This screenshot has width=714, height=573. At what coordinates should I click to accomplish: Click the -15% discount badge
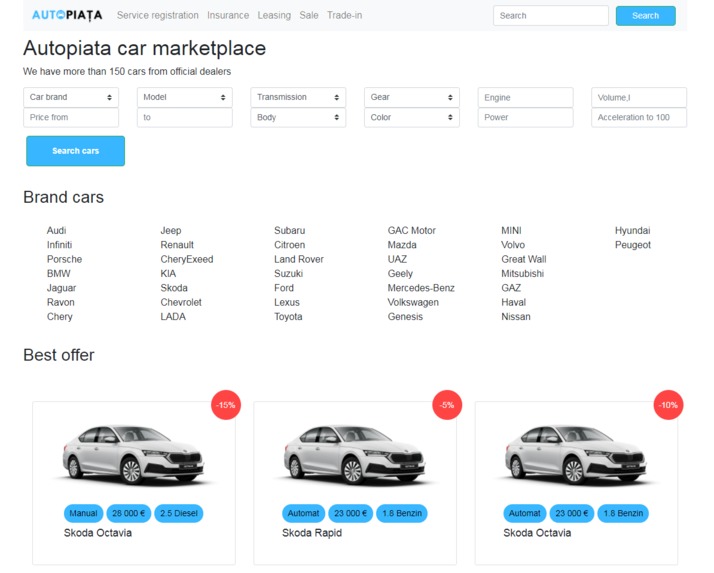point(226,405)
